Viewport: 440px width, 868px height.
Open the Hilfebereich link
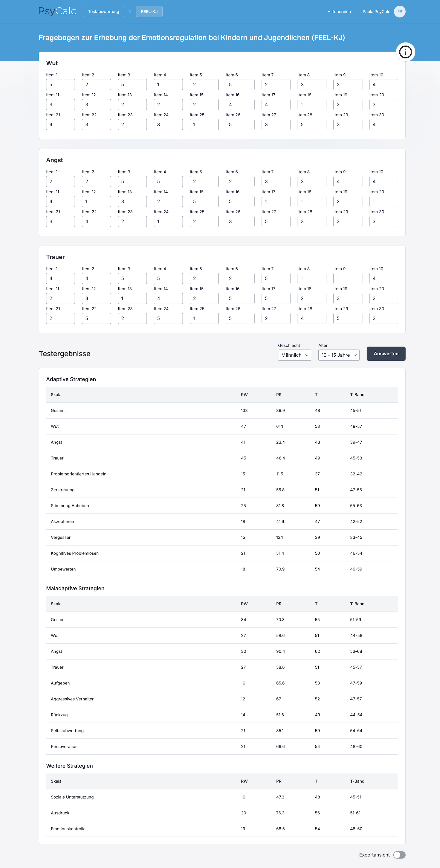[339, 11]
